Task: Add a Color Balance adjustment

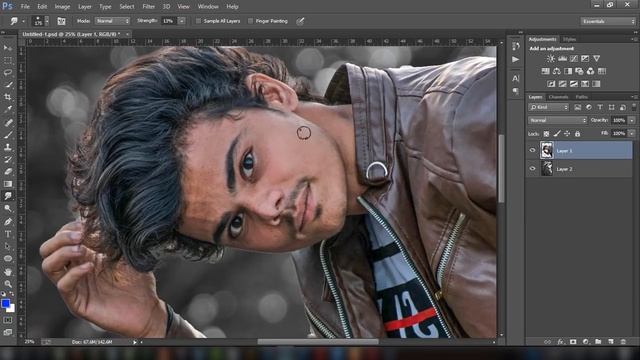Action: [x=556, y=71]
